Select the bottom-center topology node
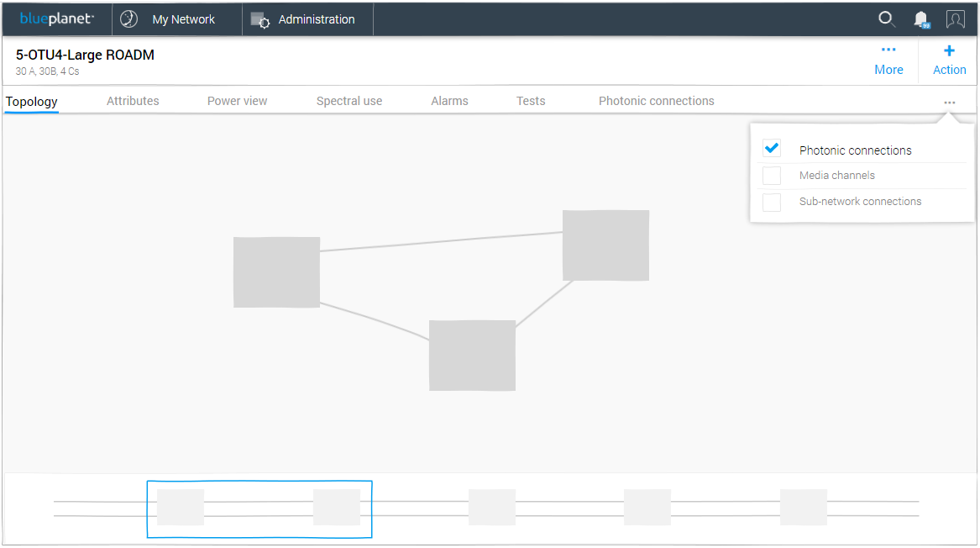The image size is (980, 548). coord(472,356)
